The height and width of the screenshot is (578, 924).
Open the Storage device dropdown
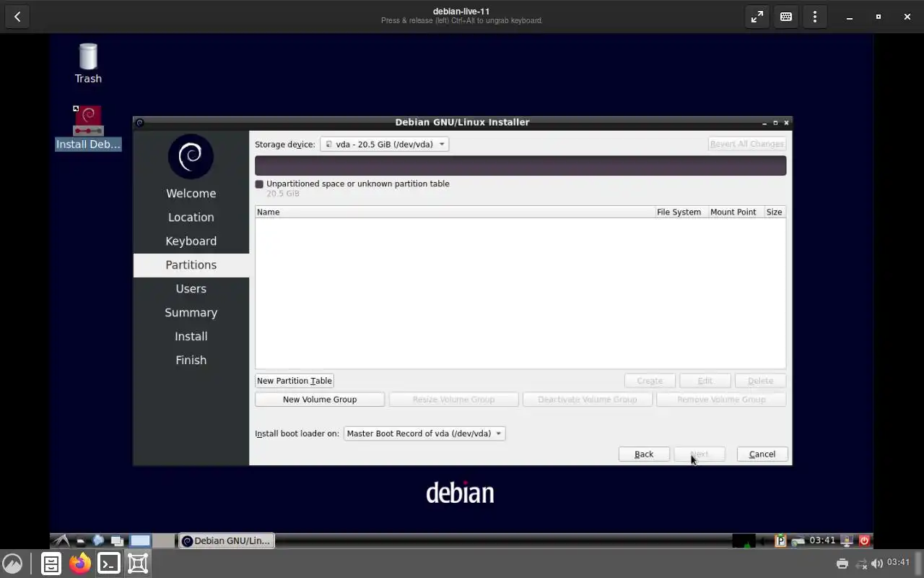point(385,144)
